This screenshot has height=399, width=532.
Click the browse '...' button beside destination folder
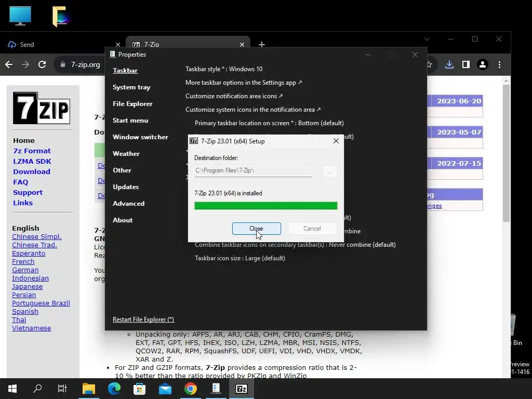[x=329, y=171]
